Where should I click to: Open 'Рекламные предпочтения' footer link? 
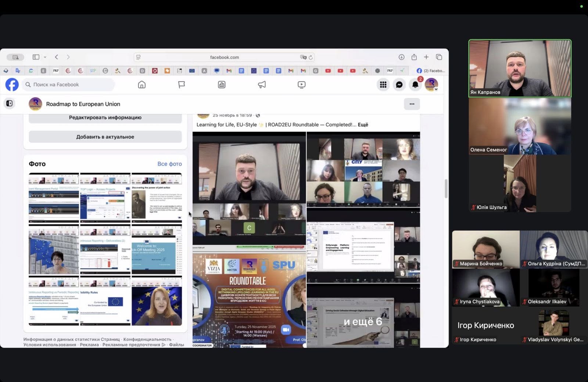pyautogui.click(x=131, y=345)
